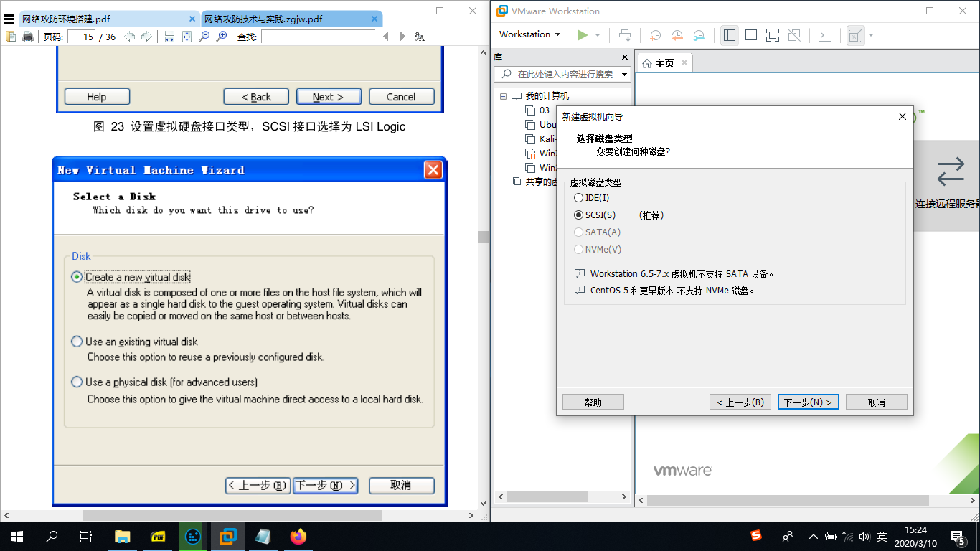Click 帮助 in the new VM wizard
The width and height of the screenshot is (980, 551).
[x=593, y=402]
